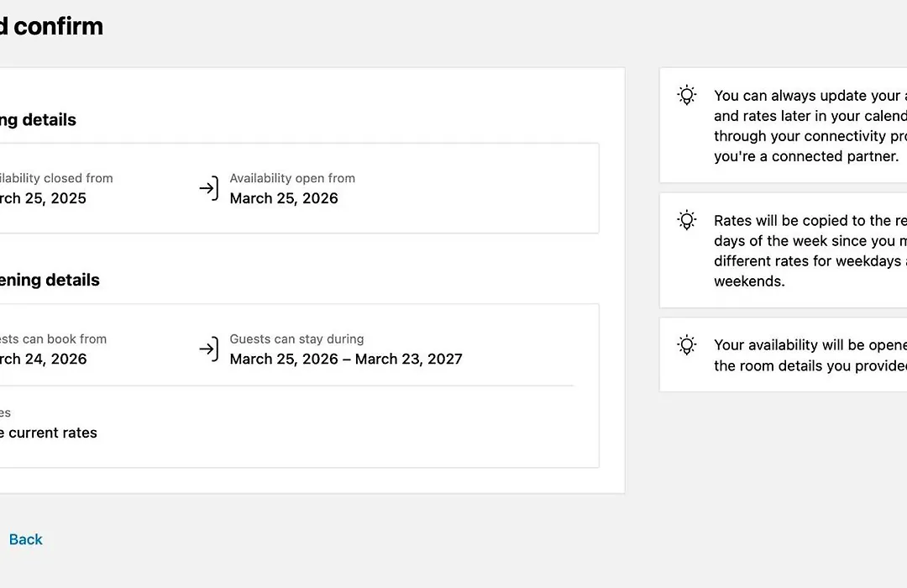907x588 pixels.
Task: Select the March 25, 2025 closed date
Action: (44, 198)
